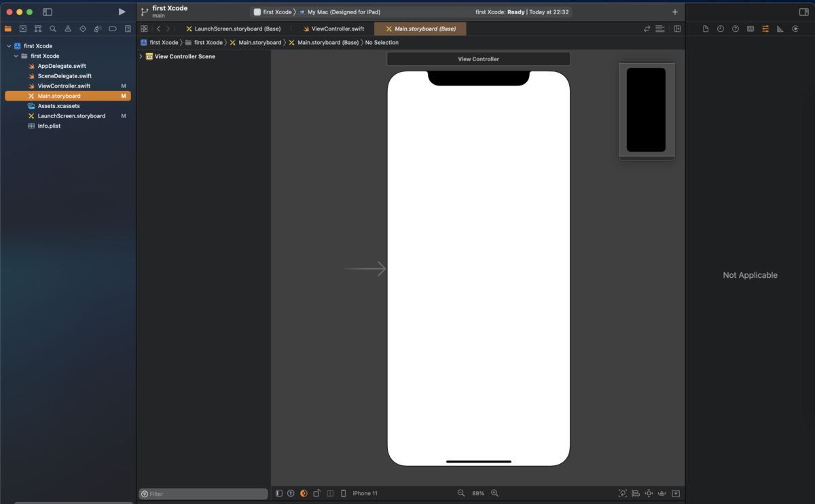The height and width of the screenshot is (504, 815).
Task: Open the Source Control navigator
Action: click(x=23, y=29)
